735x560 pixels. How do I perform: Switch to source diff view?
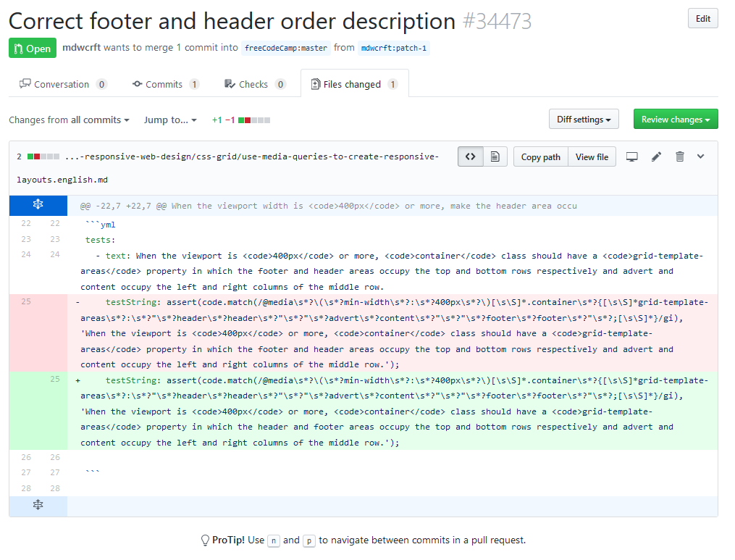pyautogui.click(x=470, y=156)
